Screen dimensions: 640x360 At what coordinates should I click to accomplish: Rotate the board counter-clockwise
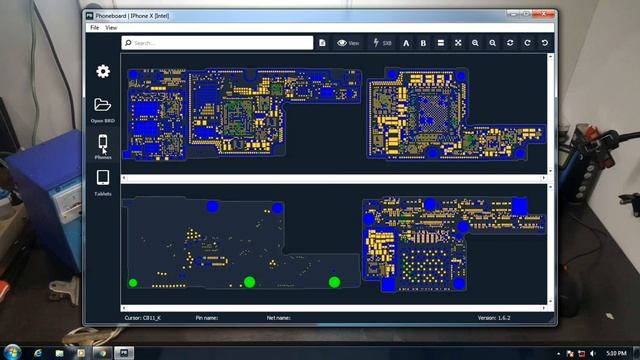(544, 43)
